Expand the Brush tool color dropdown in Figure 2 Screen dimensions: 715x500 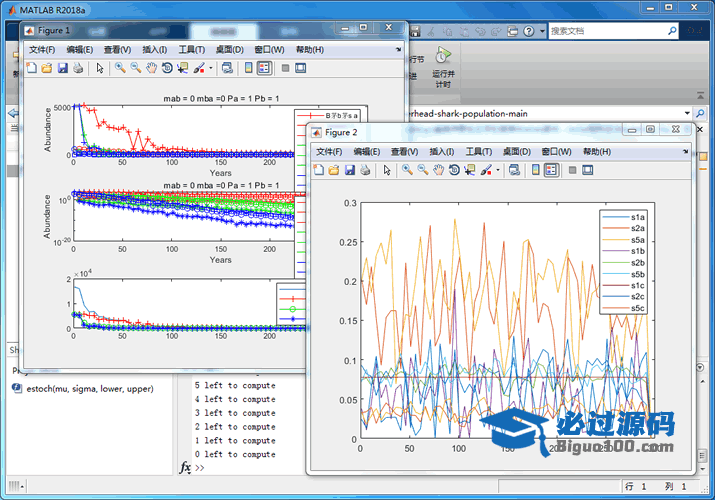pyautogui.click(x=499, y=170)
